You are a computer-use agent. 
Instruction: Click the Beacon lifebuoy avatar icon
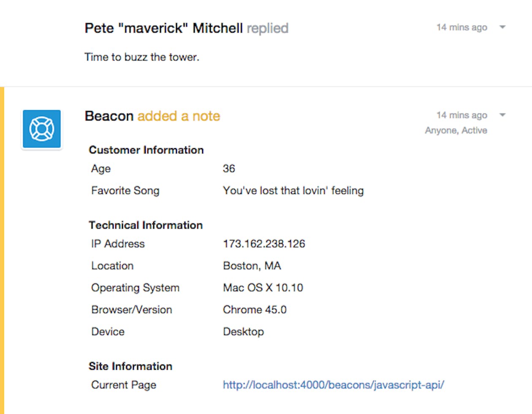[x=42, y=129]
